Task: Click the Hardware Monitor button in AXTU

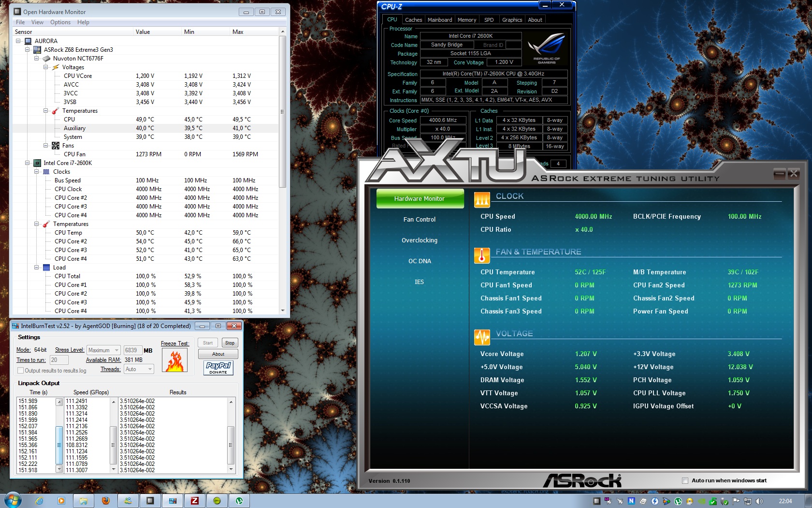Action: click(420, 199)
